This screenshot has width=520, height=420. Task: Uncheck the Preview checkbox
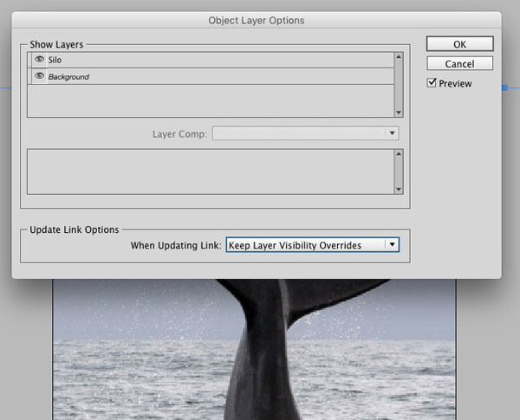tap(432, 82)
